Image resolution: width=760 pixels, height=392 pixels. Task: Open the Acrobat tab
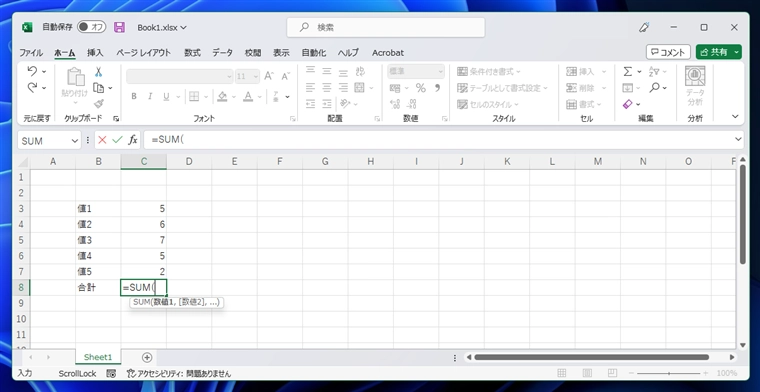[388, 53]
